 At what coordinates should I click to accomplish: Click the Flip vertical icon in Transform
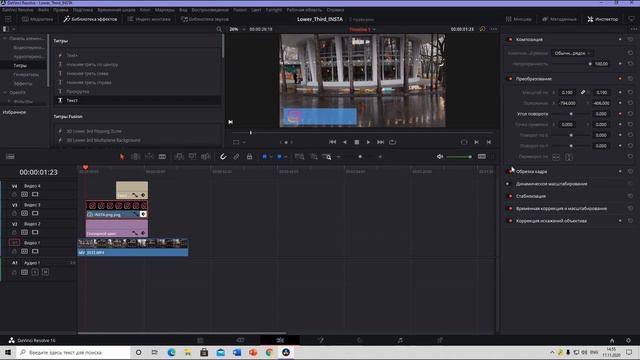[569, 157]
